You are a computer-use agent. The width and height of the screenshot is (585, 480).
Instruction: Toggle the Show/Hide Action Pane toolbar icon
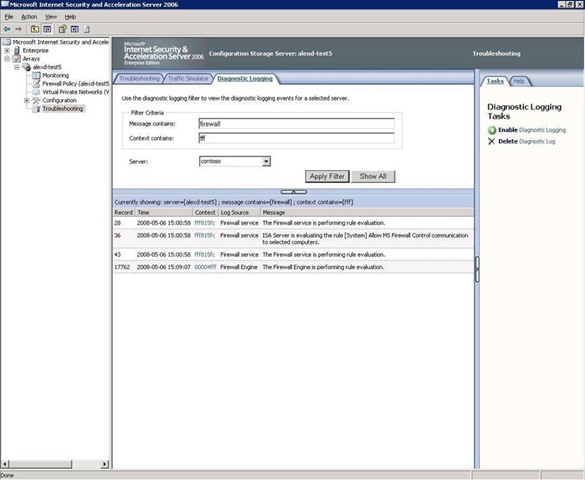(x=75, y=29)
